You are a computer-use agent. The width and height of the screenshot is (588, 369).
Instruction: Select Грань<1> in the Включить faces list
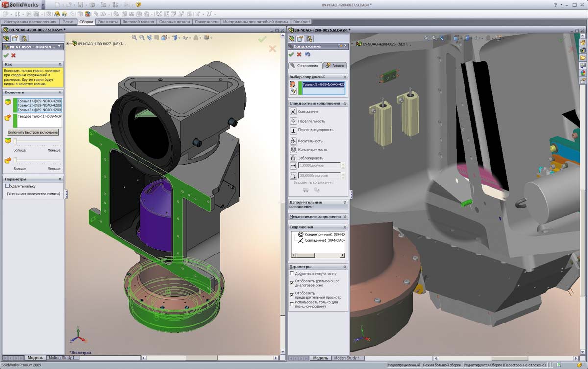(39, 101)
